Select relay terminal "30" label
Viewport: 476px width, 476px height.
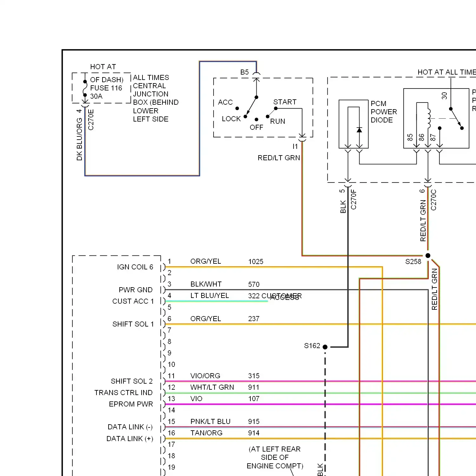pyautogui.click(x=444, y=96)
